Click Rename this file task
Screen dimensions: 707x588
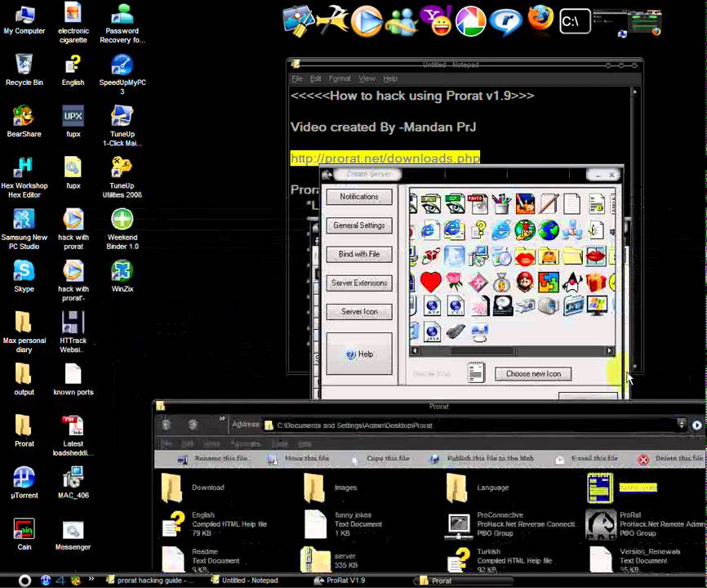click(213, 459)
